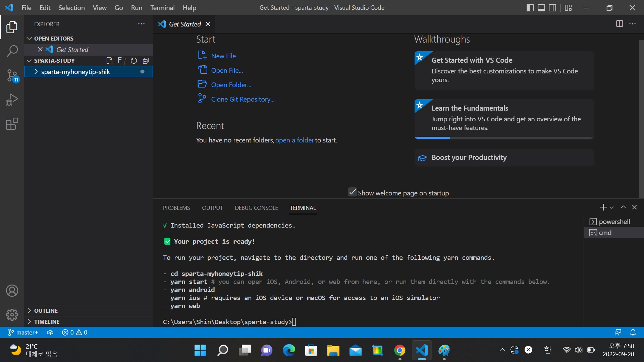Close the Get Started editor tab
This screenshot has width=644, height=362.
[208, 24]
